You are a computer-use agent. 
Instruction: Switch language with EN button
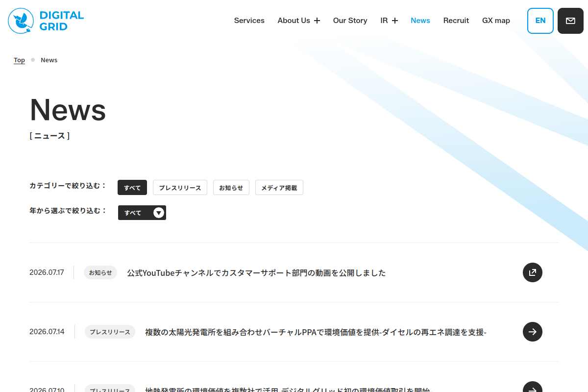(x=540, y=21)
